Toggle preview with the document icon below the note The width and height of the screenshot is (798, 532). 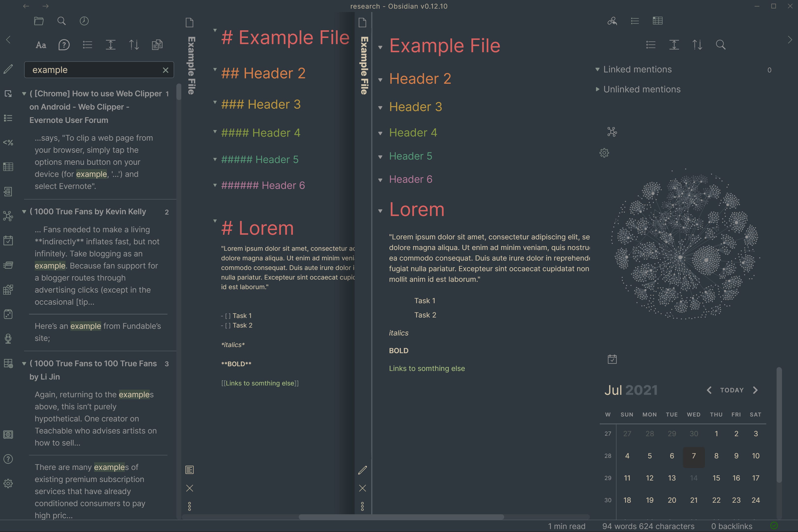click(x=190, y=470)
